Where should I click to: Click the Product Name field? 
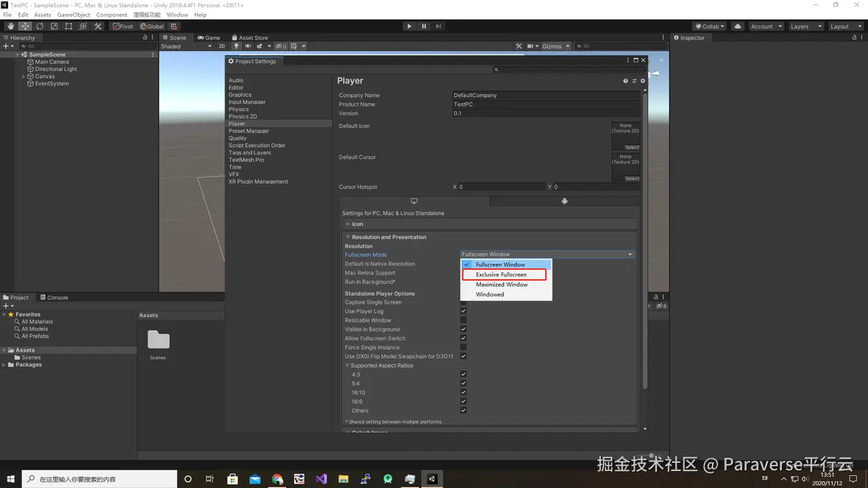click(x=546, y=104)
